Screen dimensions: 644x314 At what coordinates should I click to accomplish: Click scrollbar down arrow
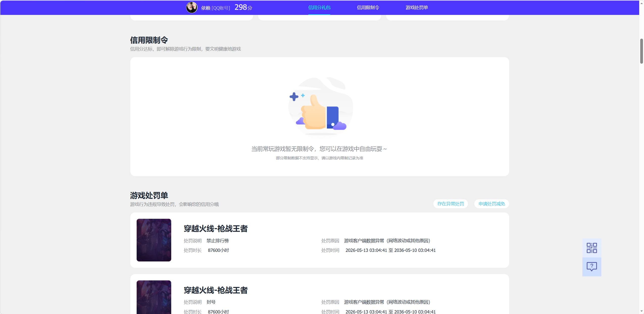coord(641,311)
